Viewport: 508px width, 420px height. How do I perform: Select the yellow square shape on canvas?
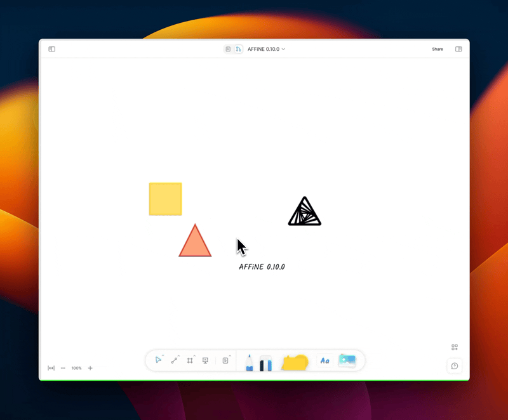point(165,199)
